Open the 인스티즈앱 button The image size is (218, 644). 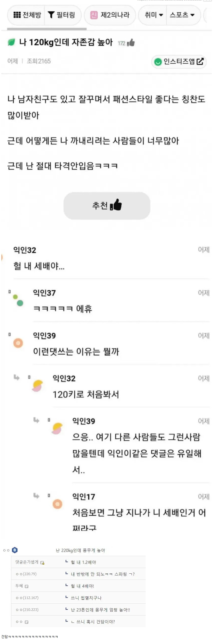click(179, 62)
